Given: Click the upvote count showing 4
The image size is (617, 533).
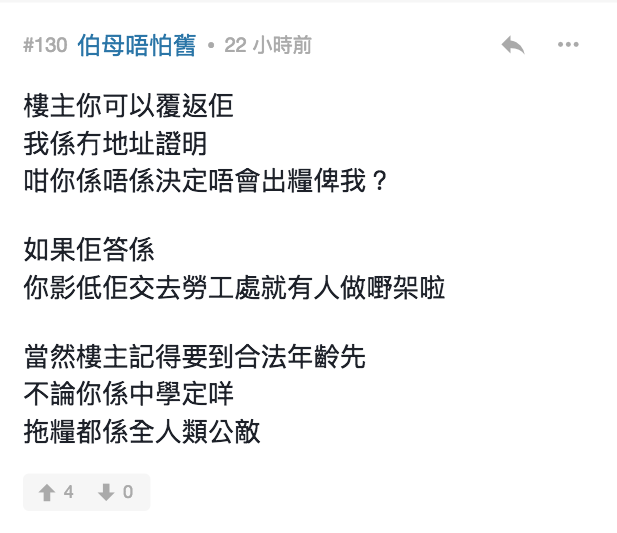Looking at the screenshot, I should 69,492.
